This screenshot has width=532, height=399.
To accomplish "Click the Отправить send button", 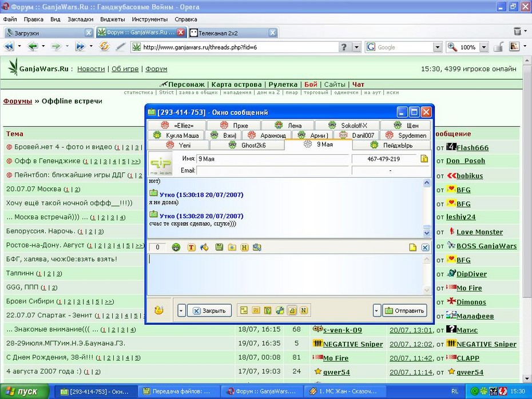I will (x=405, y=310).
